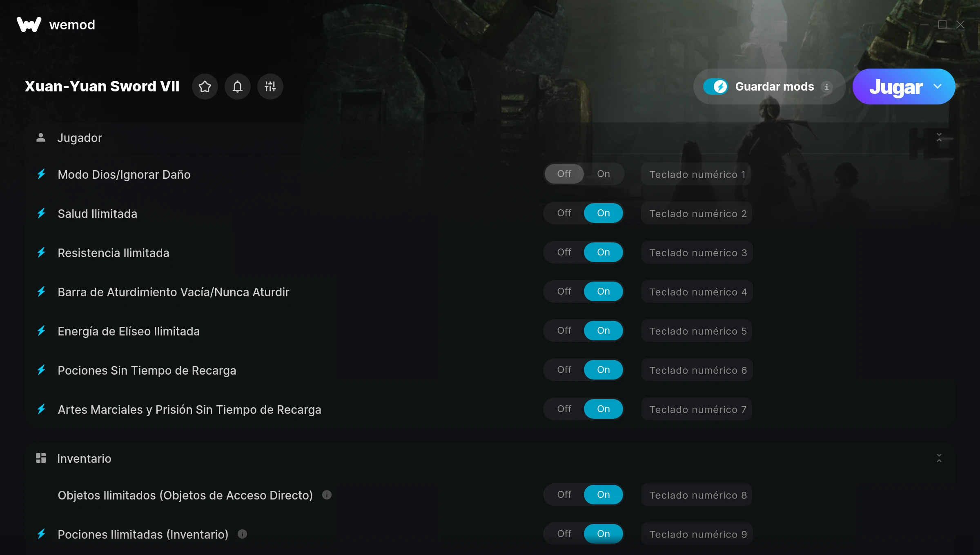Click the Xuan-Yuan Sword VII title
The width and height of the screenshot is (980, 555).
102,87
